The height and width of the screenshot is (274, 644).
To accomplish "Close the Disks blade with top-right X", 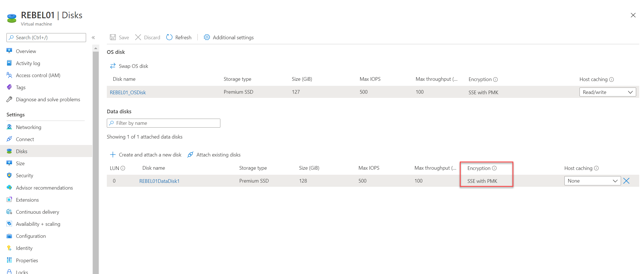I will pyautogui.click(x=633, y=15).
